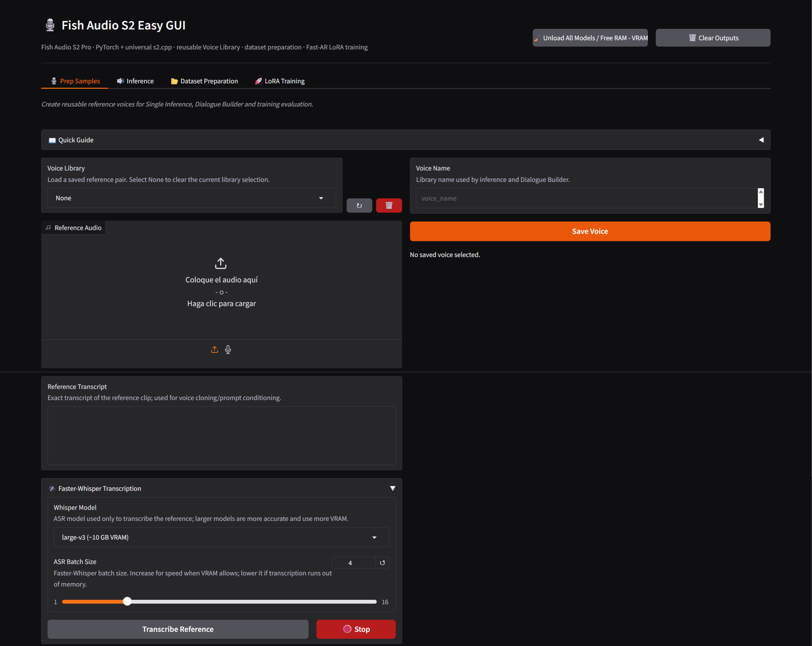Image resolution: width=812 pixels, height=646 pixels.
Task: Click the "Haga clic para cargar" upload text
Action: tap(221, 303)
